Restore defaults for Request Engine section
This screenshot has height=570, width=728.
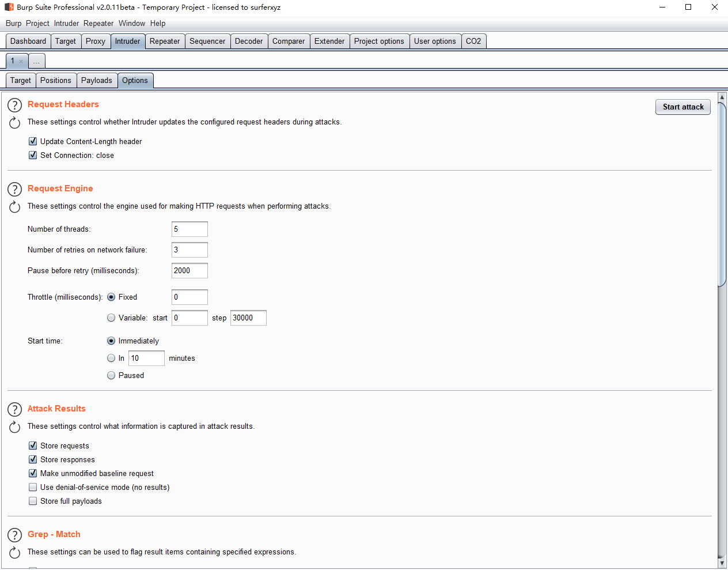[x=14, y=207]
